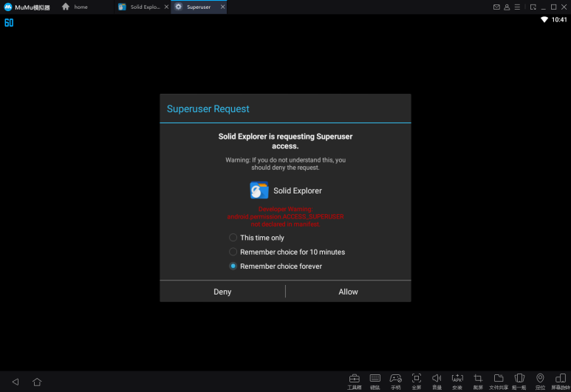Viewport: 571px width, 392px height.
Task: Click the window resize arrow icon in title bar
Action: coord(533,7)
